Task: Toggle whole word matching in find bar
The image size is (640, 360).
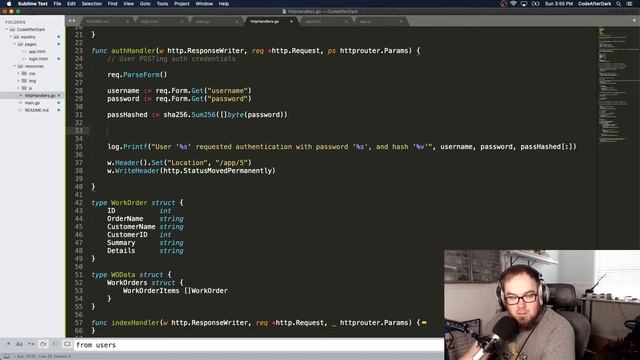Action: 31,344
